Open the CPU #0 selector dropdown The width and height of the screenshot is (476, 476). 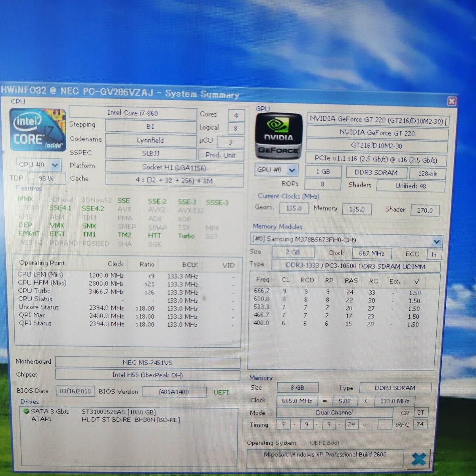coord(55,164)
